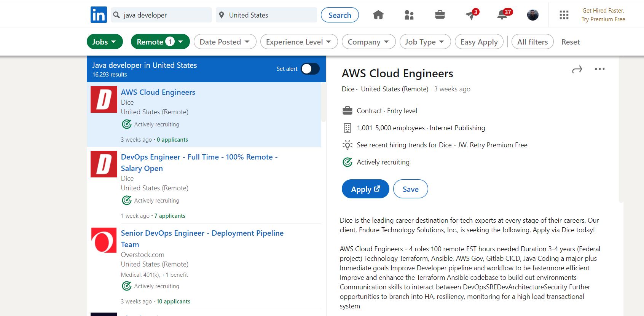Save the AWS Cloud Engineers job
This screenshot has height=316, width=644.
pyautogui.click(x=410, y=189)
